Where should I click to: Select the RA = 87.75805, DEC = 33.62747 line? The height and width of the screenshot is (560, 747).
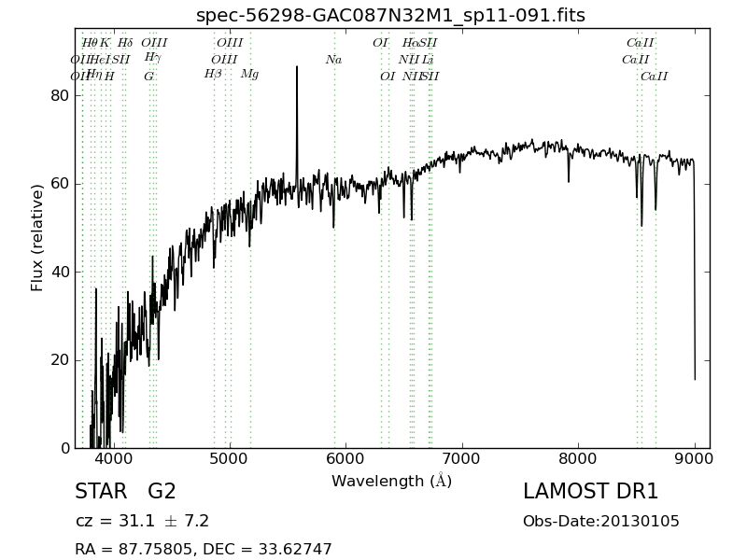(x=204, y=549)
